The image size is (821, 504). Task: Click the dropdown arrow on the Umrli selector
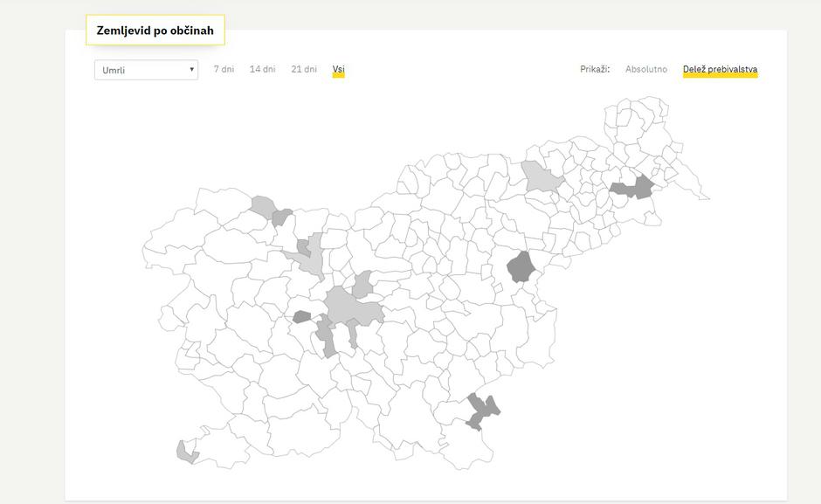[x=192, y=69]
